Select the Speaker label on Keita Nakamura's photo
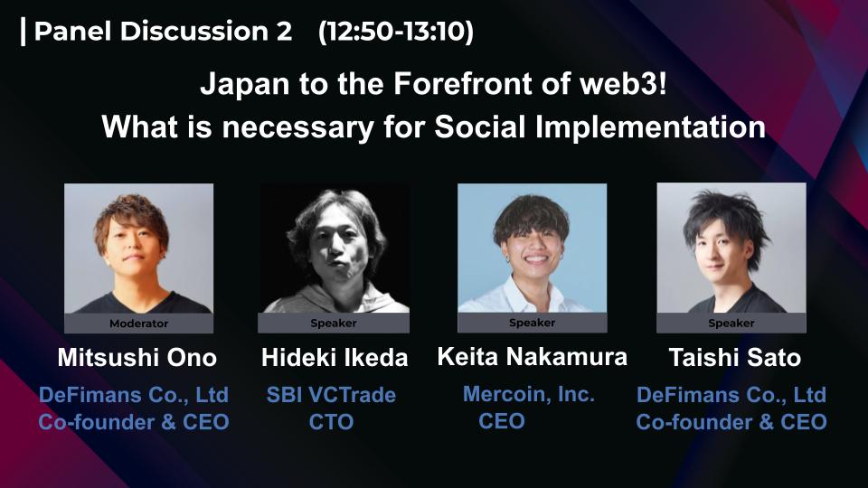Viewport: 868px width, 488px height. [532, 322]
